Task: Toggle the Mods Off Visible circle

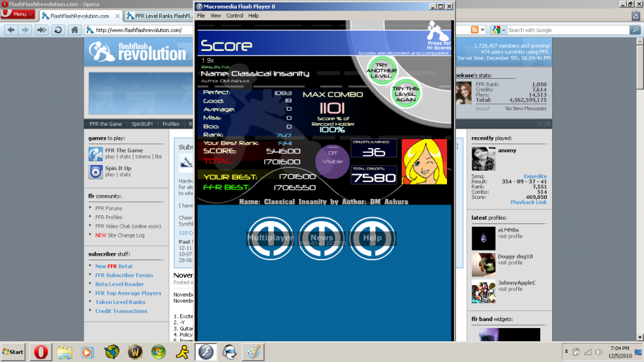Action: 332,157
